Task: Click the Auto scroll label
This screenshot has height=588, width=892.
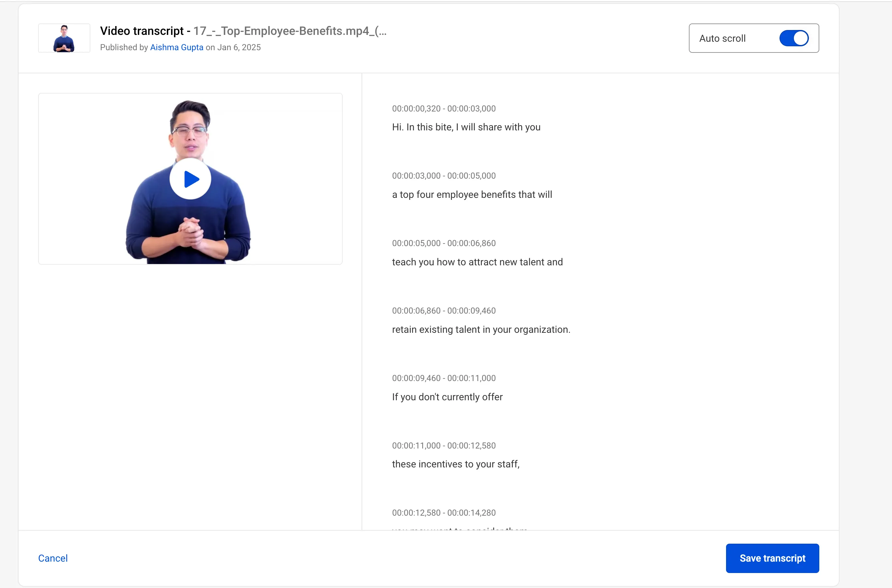Action: pyautogui.click(x=722, y=38)
